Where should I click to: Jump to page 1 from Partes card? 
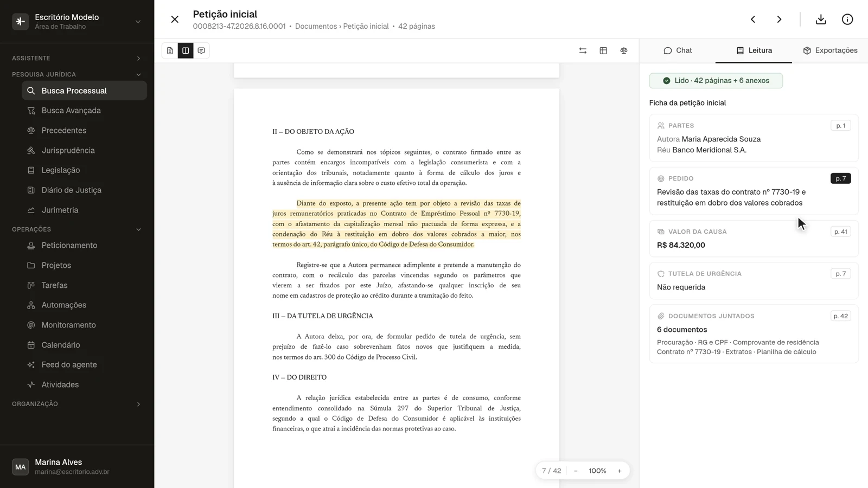841,126
